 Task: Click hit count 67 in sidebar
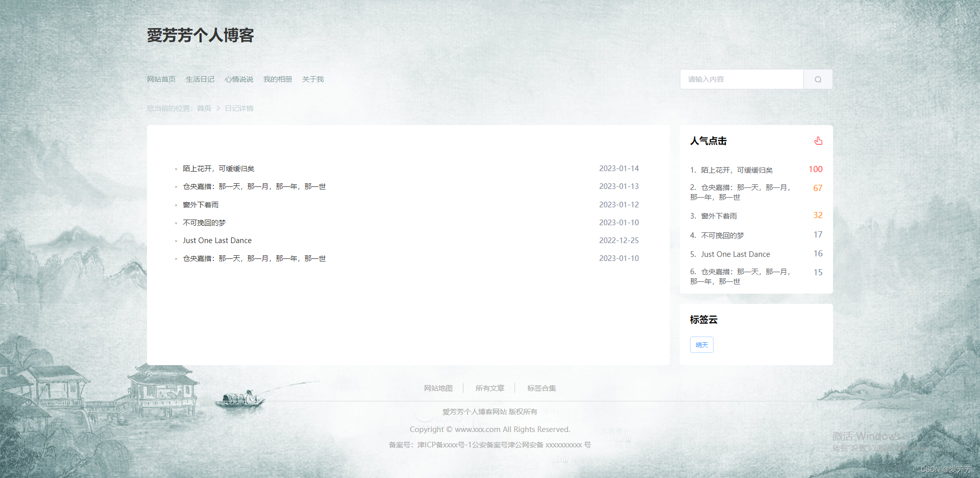coord(818,188)
